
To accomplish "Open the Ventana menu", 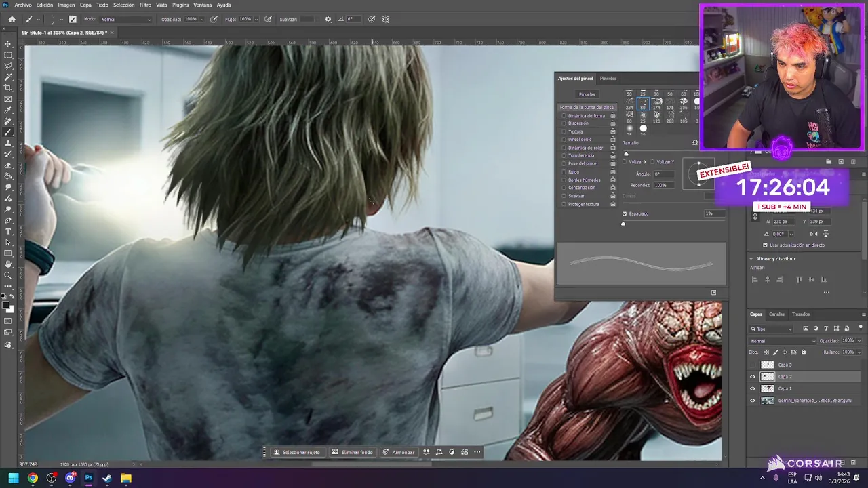I will point(203,5).
